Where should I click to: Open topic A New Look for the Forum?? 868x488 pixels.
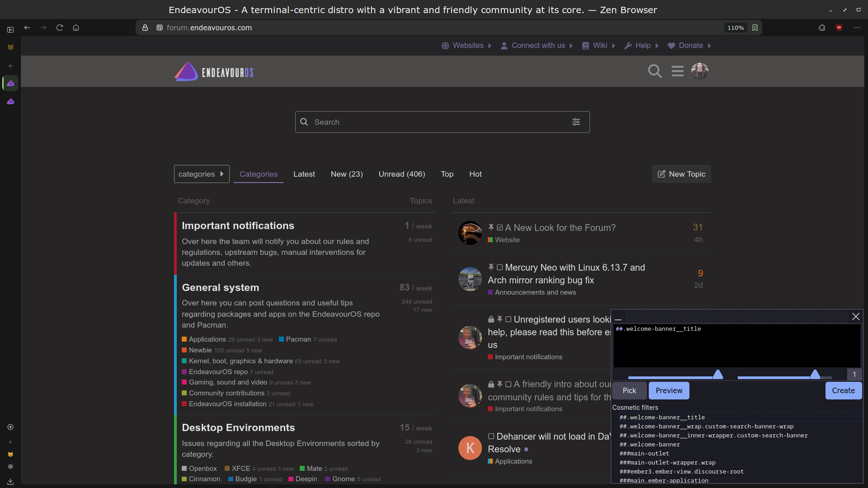point(560,228)
